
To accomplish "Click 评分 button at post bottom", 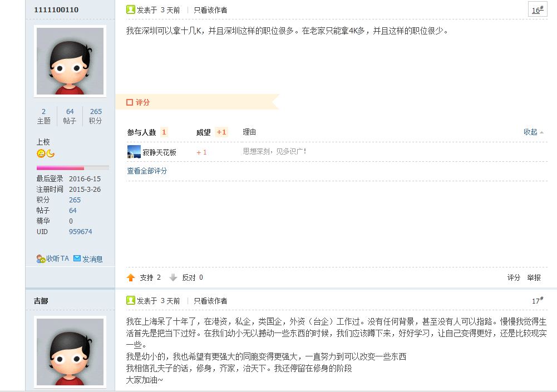I will point(514,277).
